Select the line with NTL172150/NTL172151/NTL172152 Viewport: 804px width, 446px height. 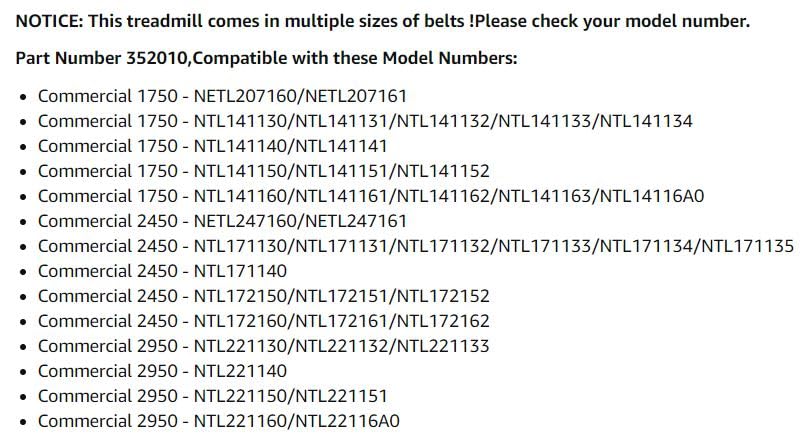click(264, 296)
